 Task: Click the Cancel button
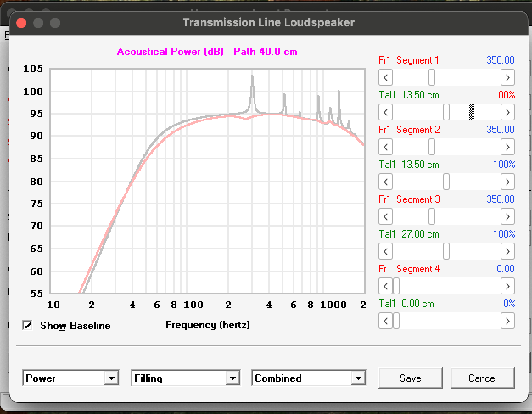coord(483,378)
